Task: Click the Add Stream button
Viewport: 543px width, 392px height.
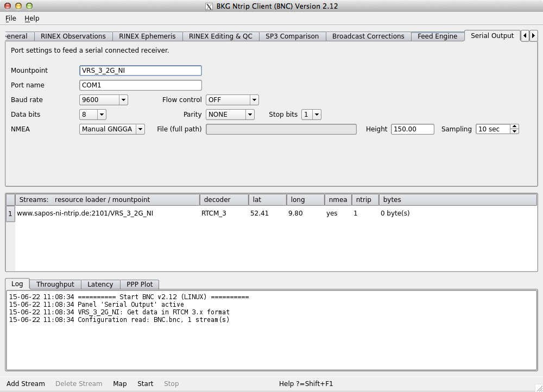Action: tap(26, 384)
